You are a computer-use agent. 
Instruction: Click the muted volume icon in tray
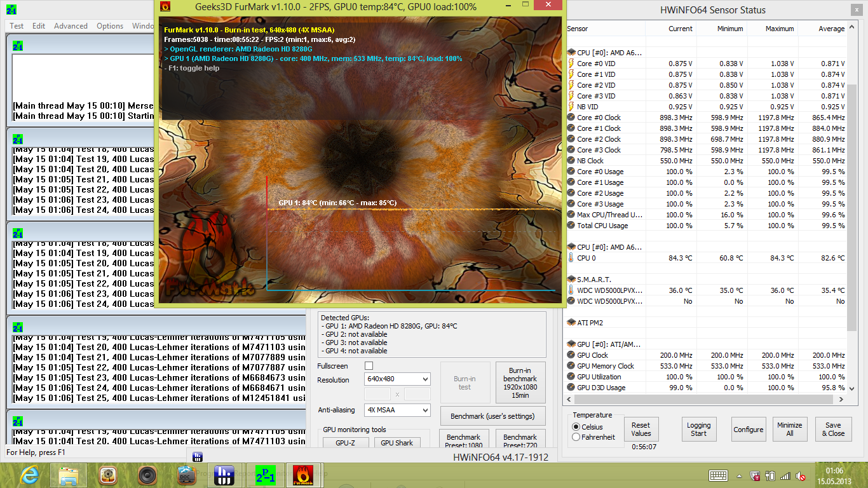(x=801, y=475)
